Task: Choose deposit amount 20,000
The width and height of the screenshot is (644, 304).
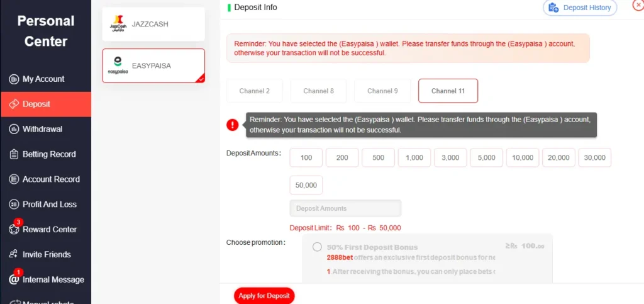Action: 558,158
